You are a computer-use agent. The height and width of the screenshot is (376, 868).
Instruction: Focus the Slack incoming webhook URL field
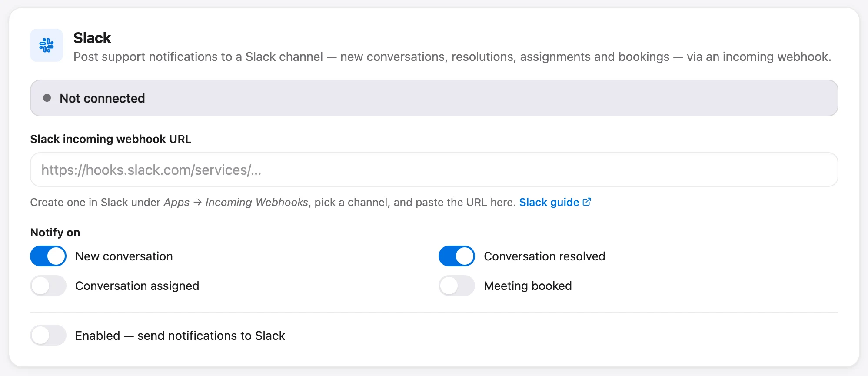(434, 170)
